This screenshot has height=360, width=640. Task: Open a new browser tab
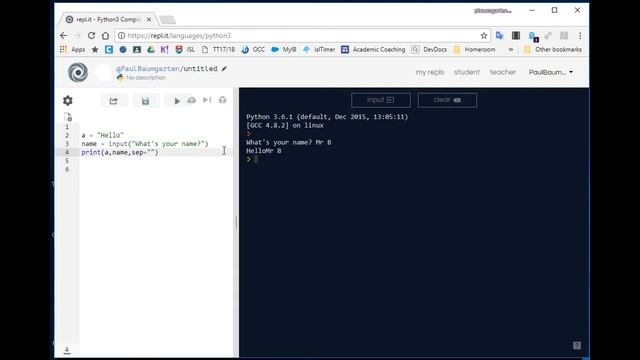point(167,20)
